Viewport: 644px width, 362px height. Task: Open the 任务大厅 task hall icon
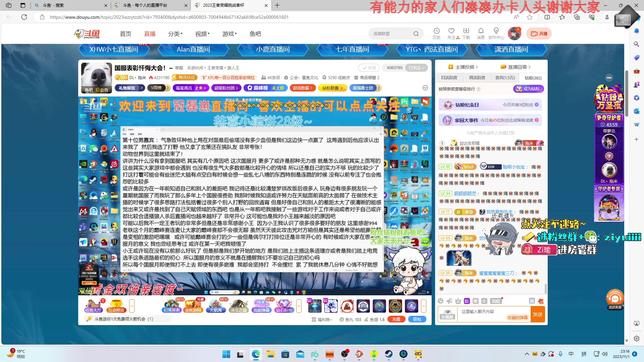click(x=93, y=306)
